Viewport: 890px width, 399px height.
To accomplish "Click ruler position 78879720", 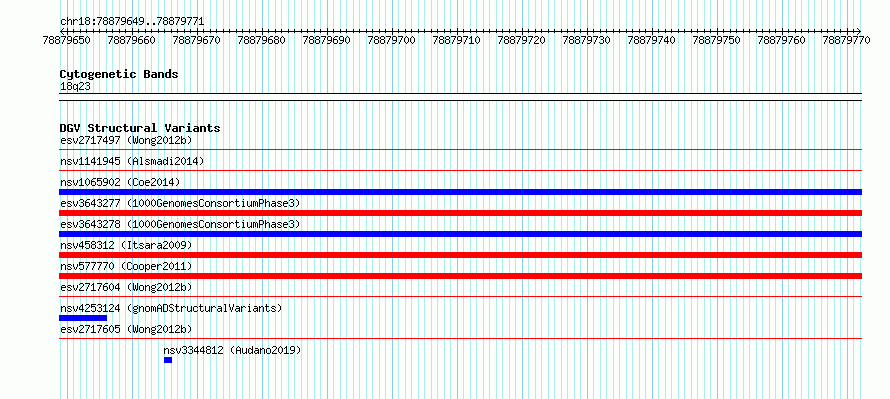I will [522, 40].
